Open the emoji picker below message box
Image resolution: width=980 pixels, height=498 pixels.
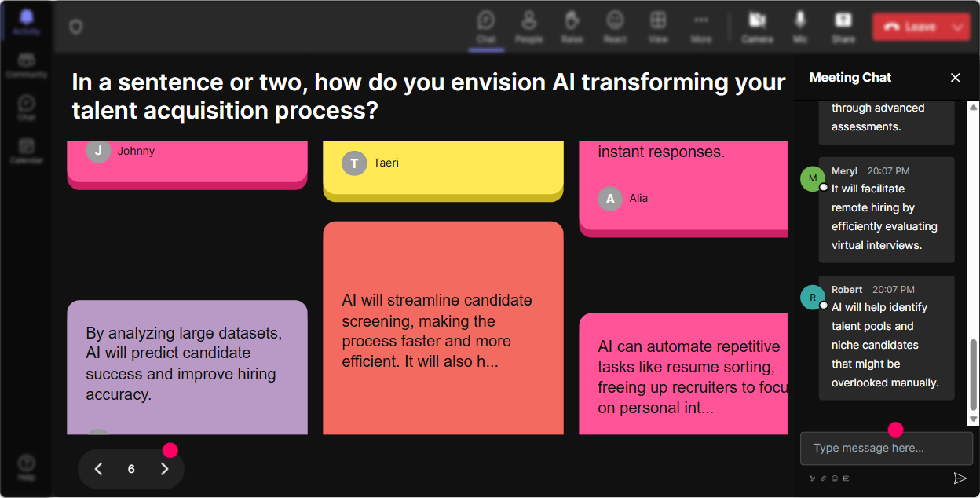(x=835, y=478)
